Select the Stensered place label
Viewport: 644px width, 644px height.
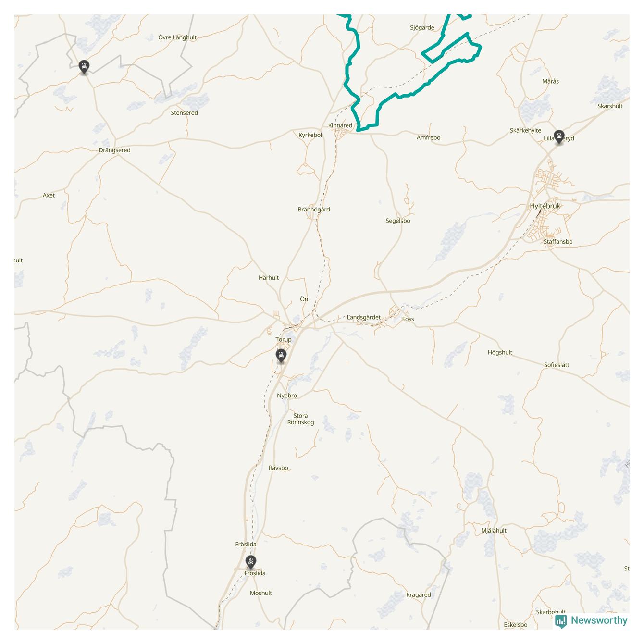[185, 113]
